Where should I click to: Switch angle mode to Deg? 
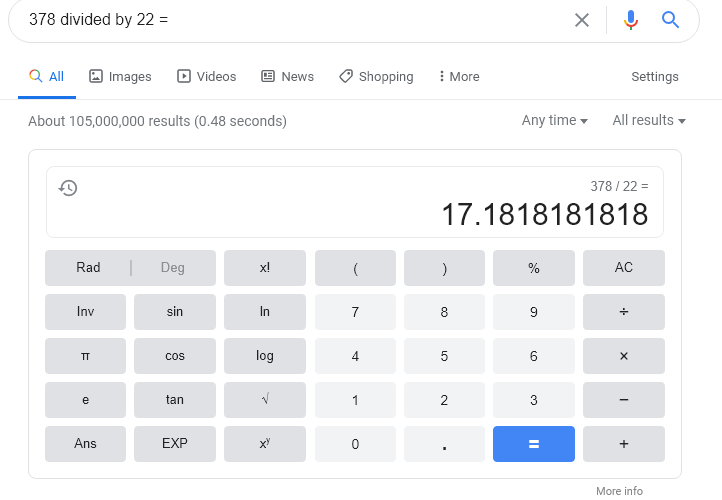[x=173, y=267]
